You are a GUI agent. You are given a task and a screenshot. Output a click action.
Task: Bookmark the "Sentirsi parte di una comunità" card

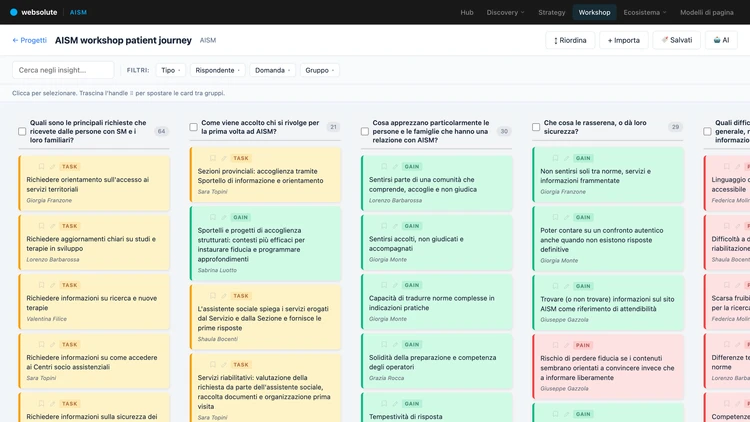coord(384,167)
